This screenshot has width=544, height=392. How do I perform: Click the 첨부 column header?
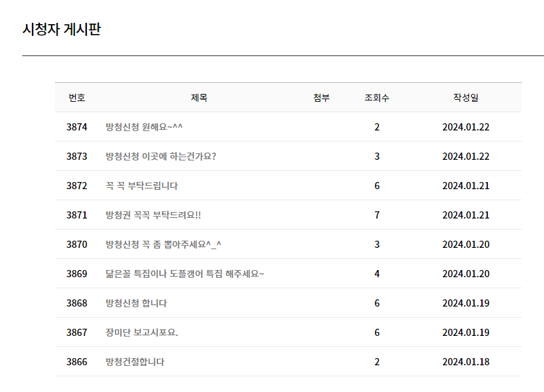[321, 98]
